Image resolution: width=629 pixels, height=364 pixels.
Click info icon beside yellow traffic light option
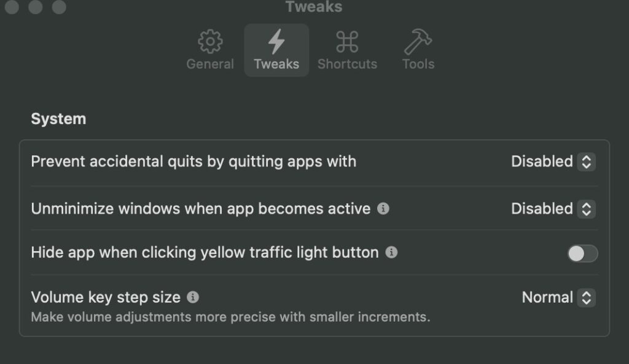pos(391,252)
